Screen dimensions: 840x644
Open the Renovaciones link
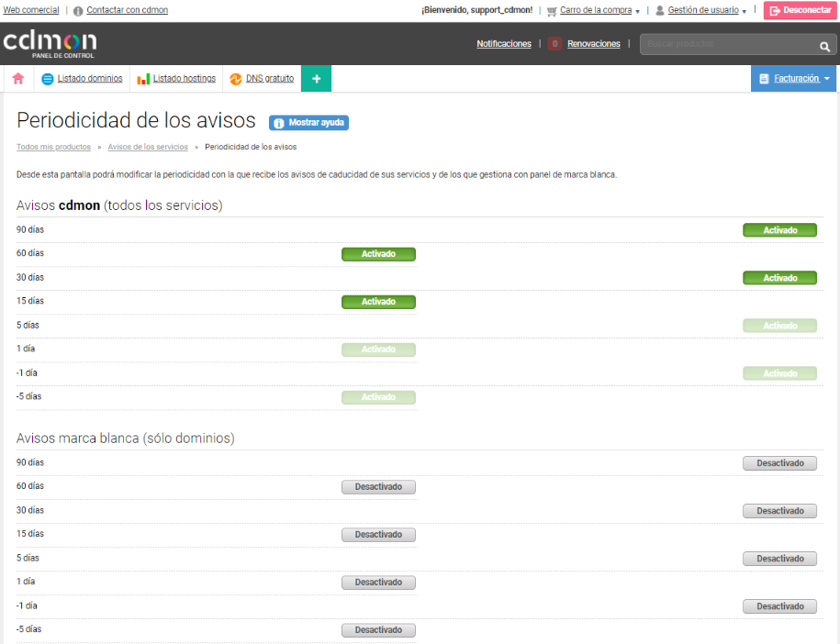coord(594,44)
